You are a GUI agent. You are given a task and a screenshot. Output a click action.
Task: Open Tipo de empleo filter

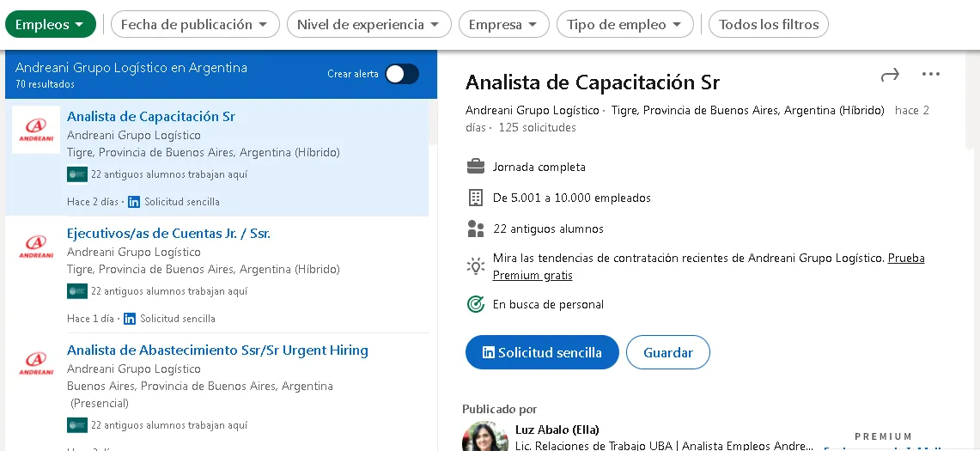[625, 24]
